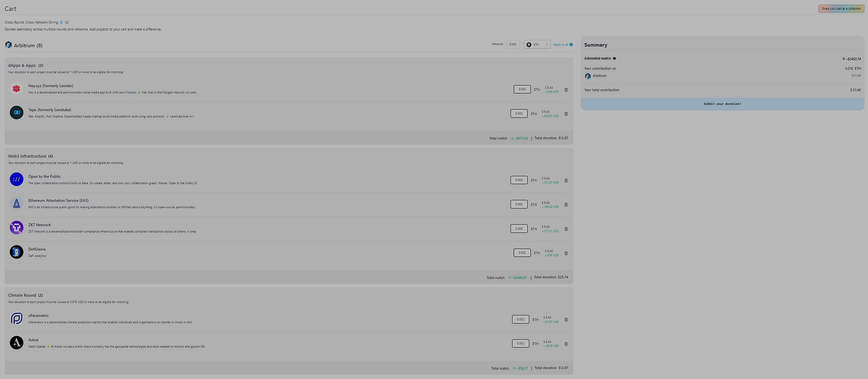Click info dot next to Estimated match
The width and height of the screenshot is (868, 379).
pos(614,59)
